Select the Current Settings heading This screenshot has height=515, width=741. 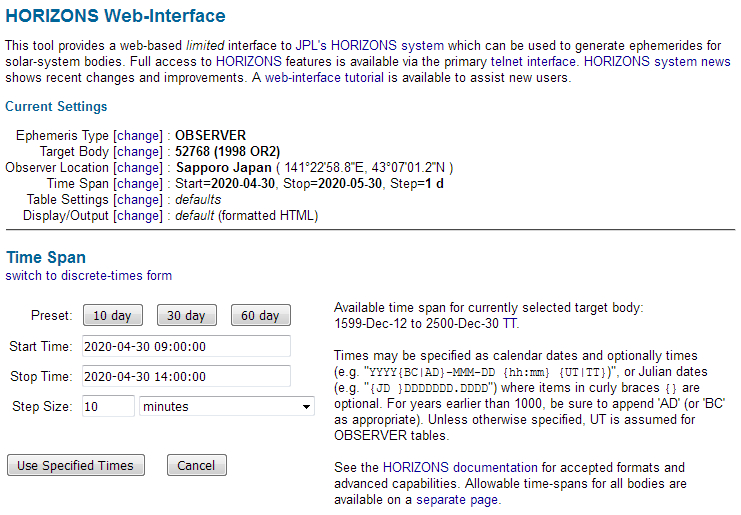click(56, 107)
